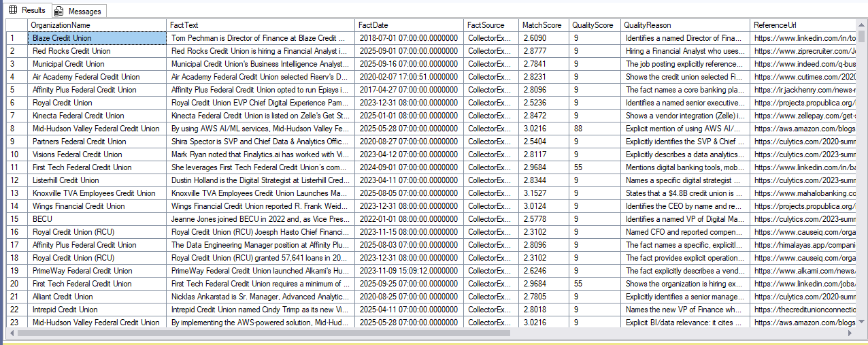Click the Red Rocks Credit Union cell
868x345 pixels.
click(x=97, y=51)
